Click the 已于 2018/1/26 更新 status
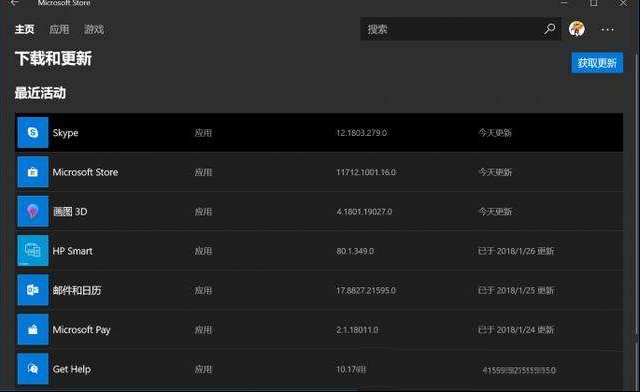The height and width of the screenshot is (392, 640). point(516,251)
